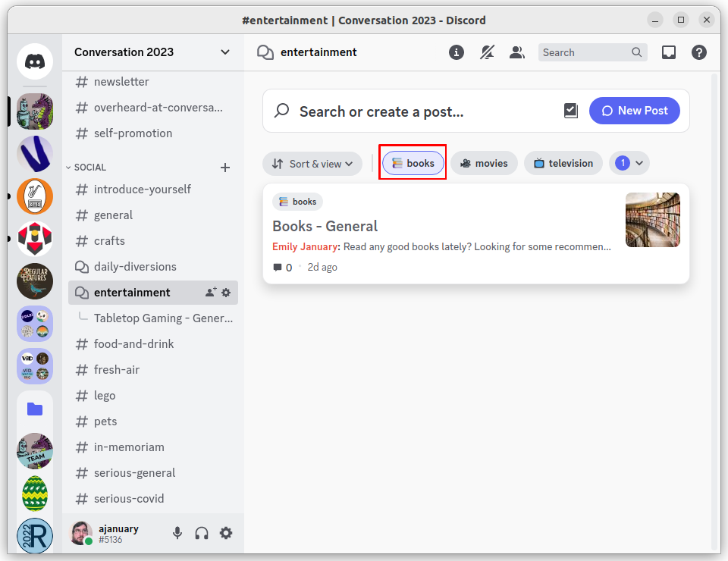The width and height of the screenshot is (728, 561).
Task: Click the books tag on post card
Action: tap(297, 202)
